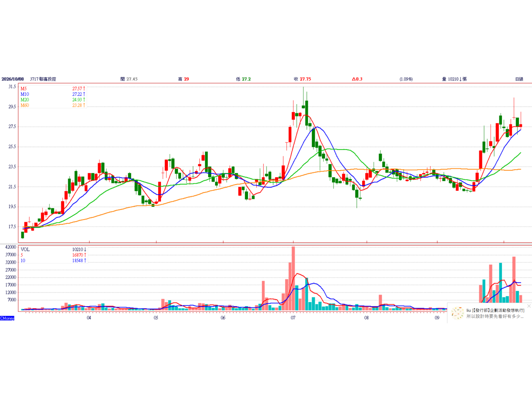This screenshot has width=532, height=399.
Task: Click the 06 month marker on time axis
Action: (223, 318)
